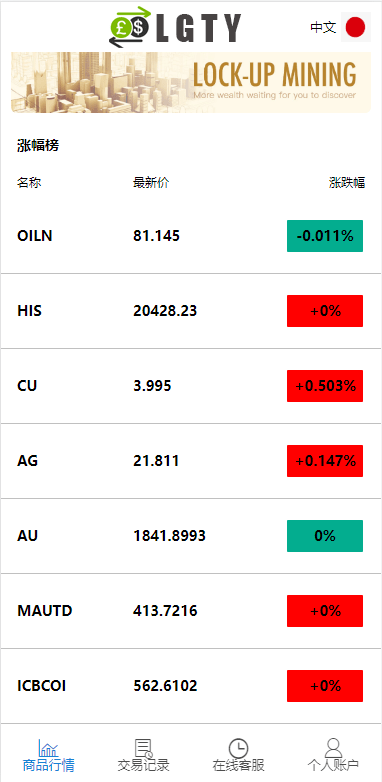Click the +0.503% badge for CU
Viewport: 382px width, 782px height.
(x=325, y=386)
